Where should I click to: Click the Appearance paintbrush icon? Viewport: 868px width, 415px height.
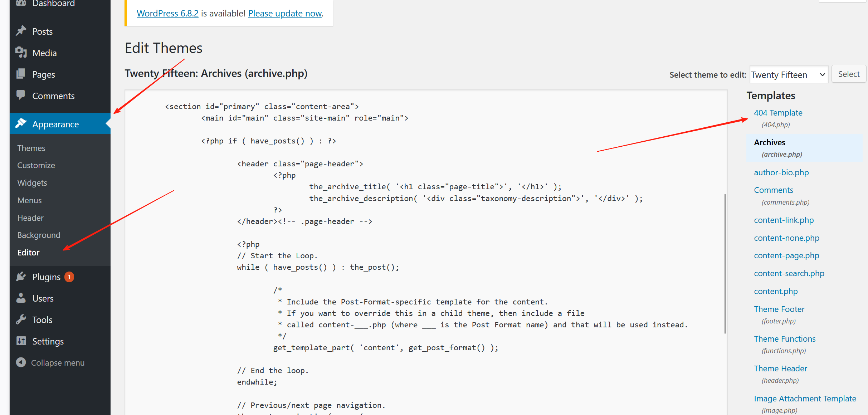coord(21,124)
